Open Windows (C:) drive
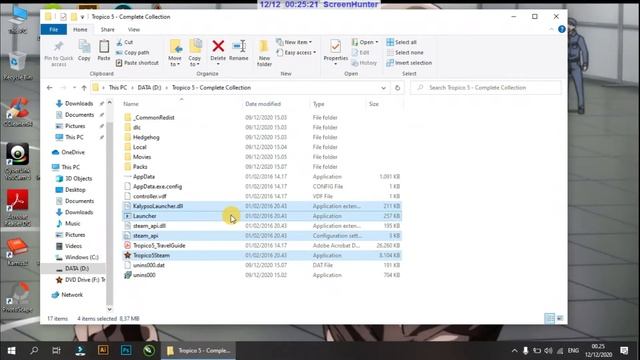This screenshot has width=640, height=360. point(82,257)
